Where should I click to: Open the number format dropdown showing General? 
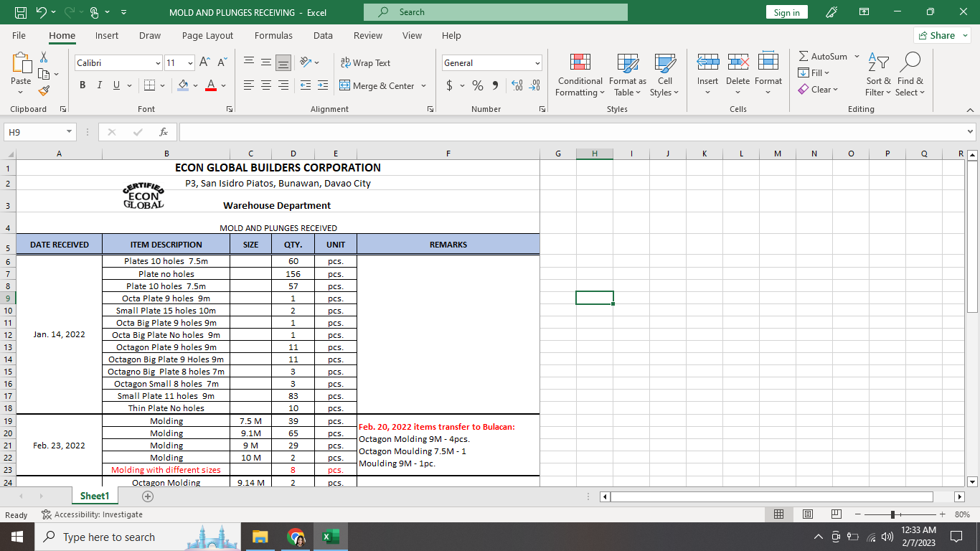537,63
